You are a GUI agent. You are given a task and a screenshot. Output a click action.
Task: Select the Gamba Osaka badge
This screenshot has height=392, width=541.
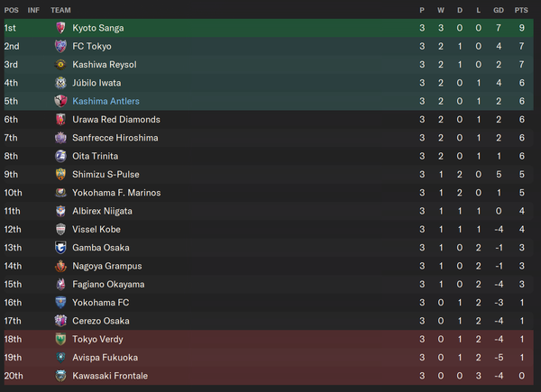tap(60, 248)
